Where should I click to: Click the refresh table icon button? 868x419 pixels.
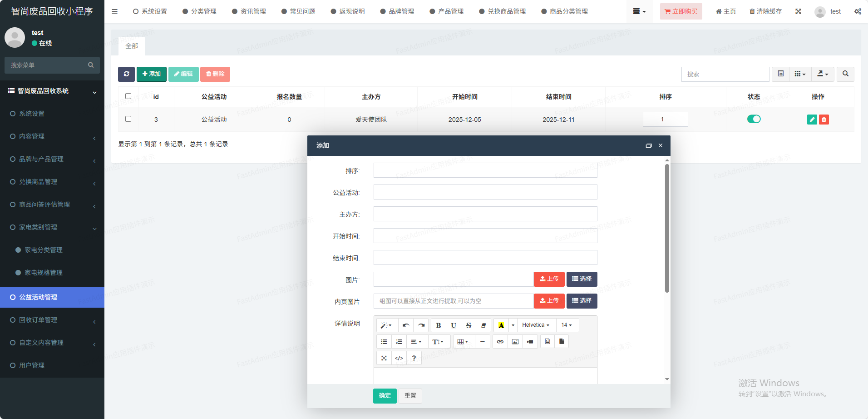(x=126, y=74)
